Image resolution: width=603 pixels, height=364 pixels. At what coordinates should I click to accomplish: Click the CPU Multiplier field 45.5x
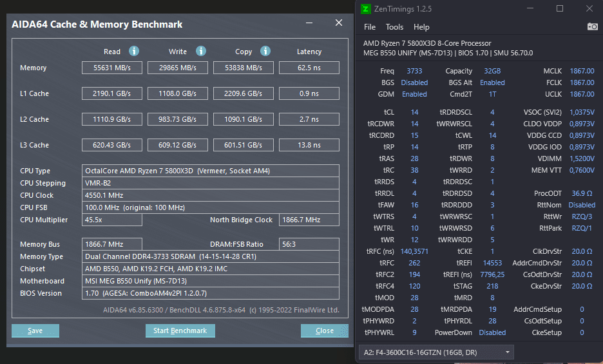click(112, 220)
